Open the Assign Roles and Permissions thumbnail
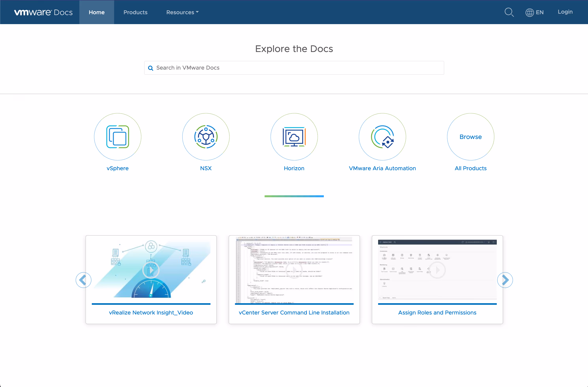The width and height of the screenshot is (588, 387). (437, 270)
